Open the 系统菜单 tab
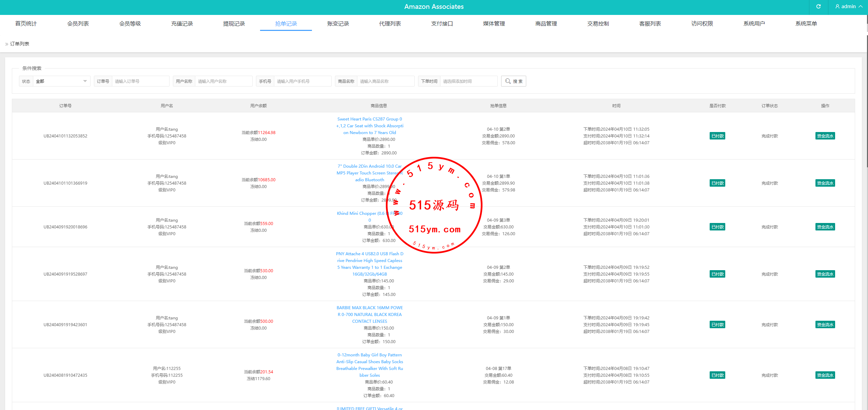Screen dimensions: 868x410 [806, 23]
